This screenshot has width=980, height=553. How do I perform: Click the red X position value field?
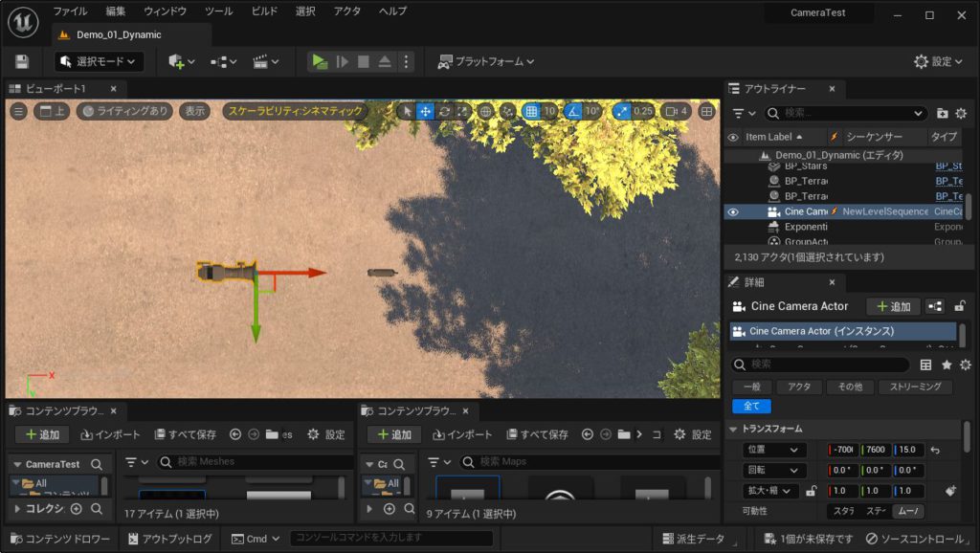(842, 450)
